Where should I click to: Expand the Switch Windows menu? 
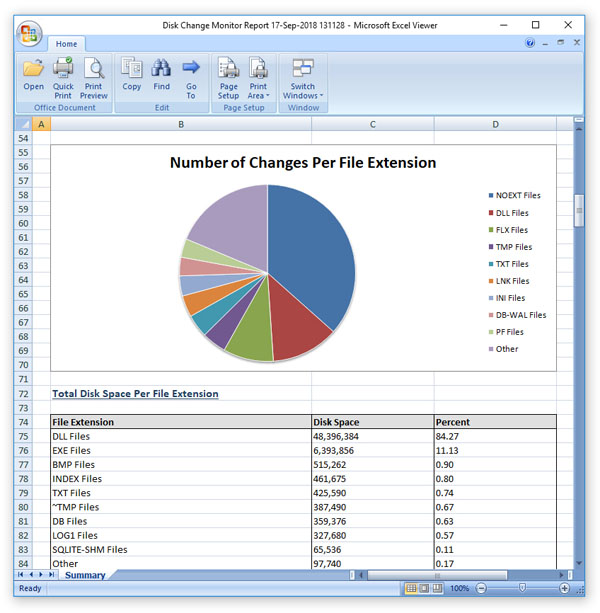click(x=303, y=78)
